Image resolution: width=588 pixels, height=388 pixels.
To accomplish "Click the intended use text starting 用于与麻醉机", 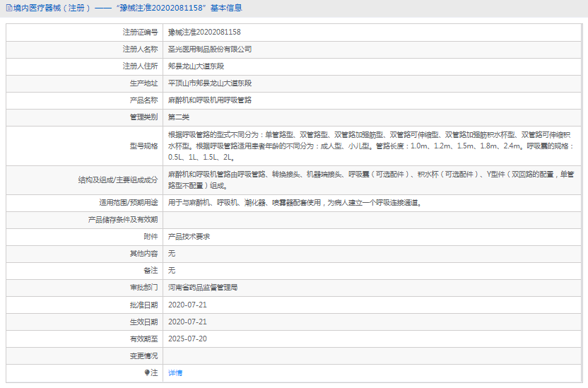I will pos(295,203).
